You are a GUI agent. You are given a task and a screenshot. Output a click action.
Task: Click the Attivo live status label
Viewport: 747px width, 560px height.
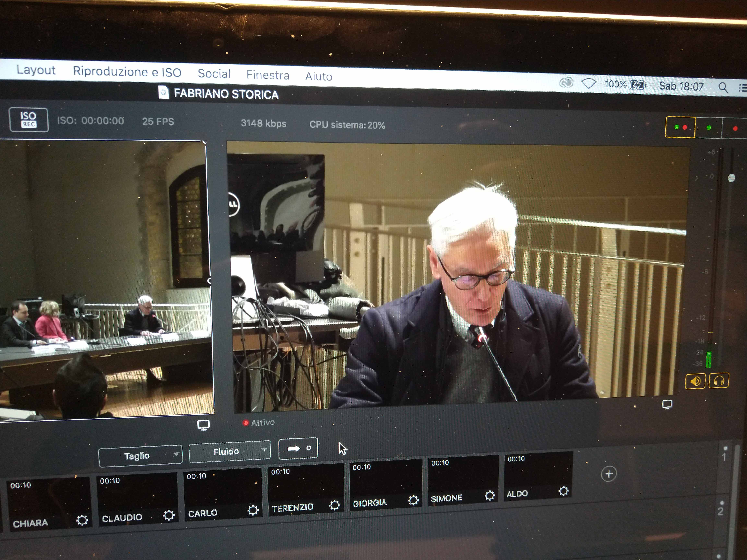click(x=259, y=422)
